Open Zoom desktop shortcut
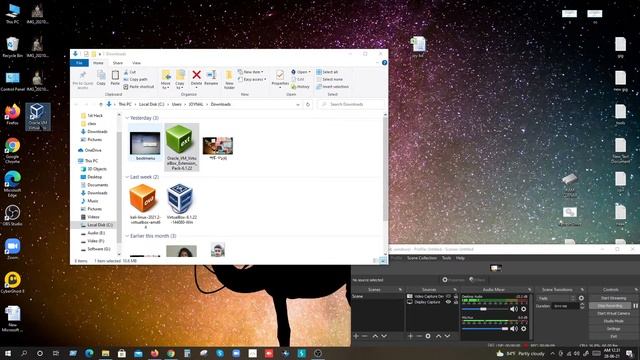Screen dimensions: 640x360 12,249
